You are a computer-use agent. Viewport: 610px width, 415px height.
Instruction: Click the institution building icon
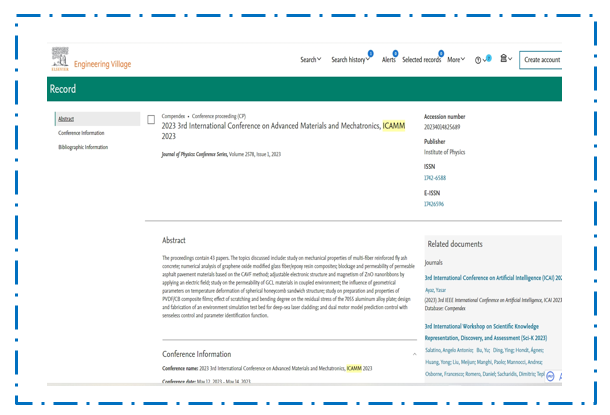pos(503,58)
